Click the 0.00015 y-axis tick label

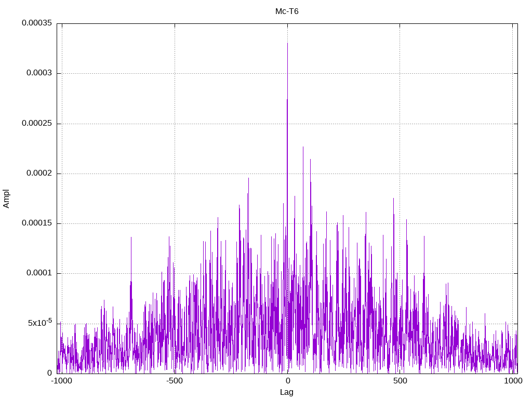click(x=37, y=223)
